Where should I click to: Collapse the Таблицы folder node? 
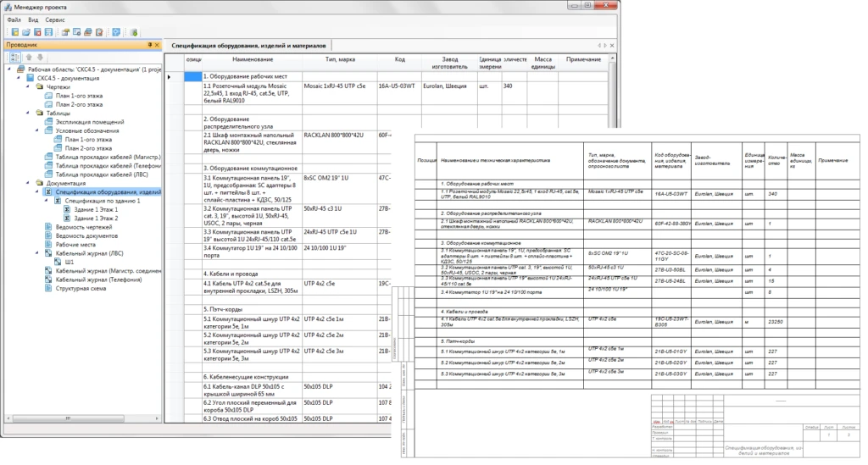29,113
